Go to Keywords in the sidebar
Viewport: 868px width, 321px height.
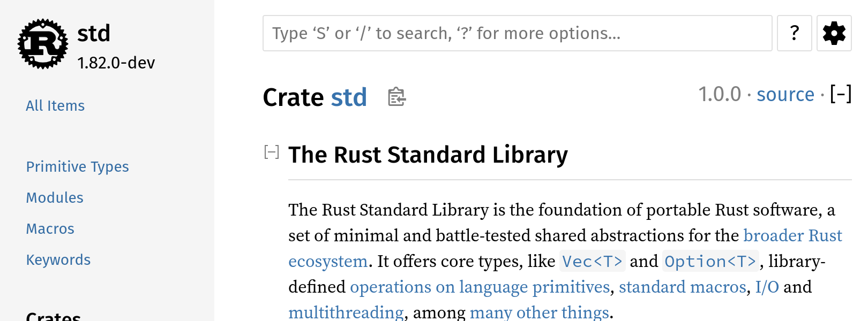tap(58, 260)
